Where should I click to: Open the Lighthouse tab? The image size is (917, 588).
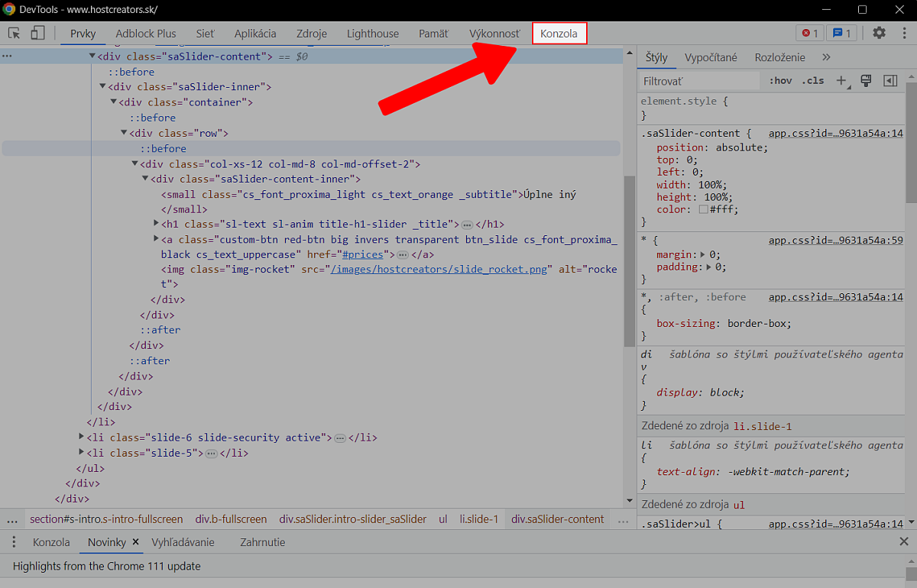point(373,34)
